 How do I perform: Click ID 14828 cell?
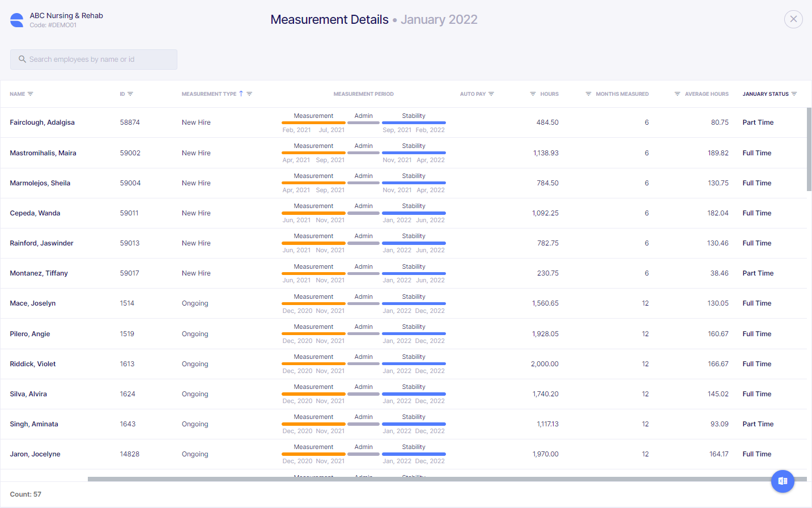[130, 454]
